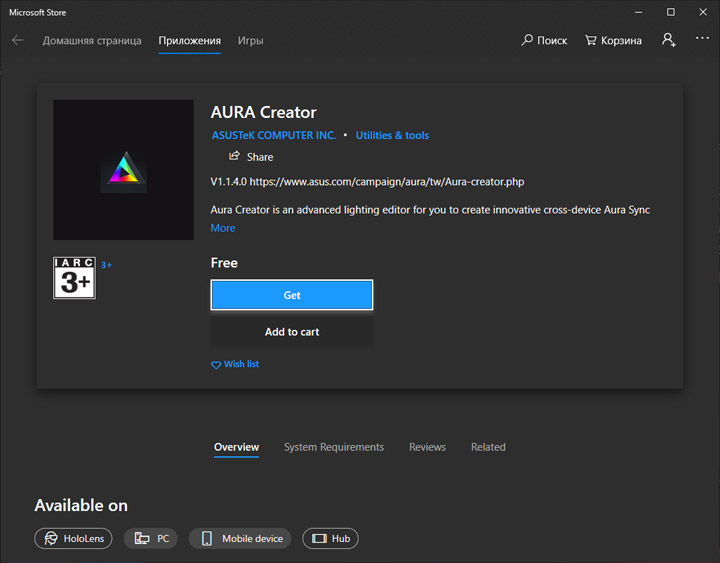The width and height of the screenshot is (720, 563).
Task: Click the PC chip
Action: click(x=151, y=538)
